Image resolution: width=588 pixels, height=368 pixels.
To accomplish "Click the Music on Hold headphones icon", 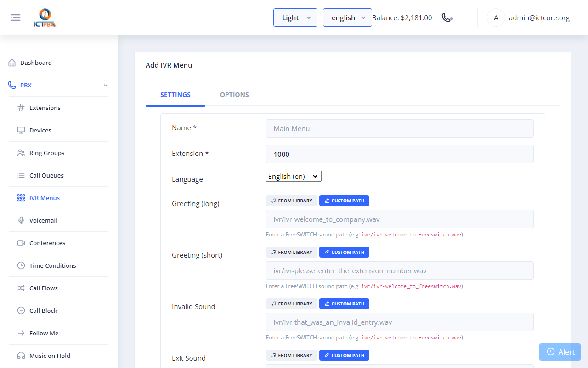I will tap(21, 356).
